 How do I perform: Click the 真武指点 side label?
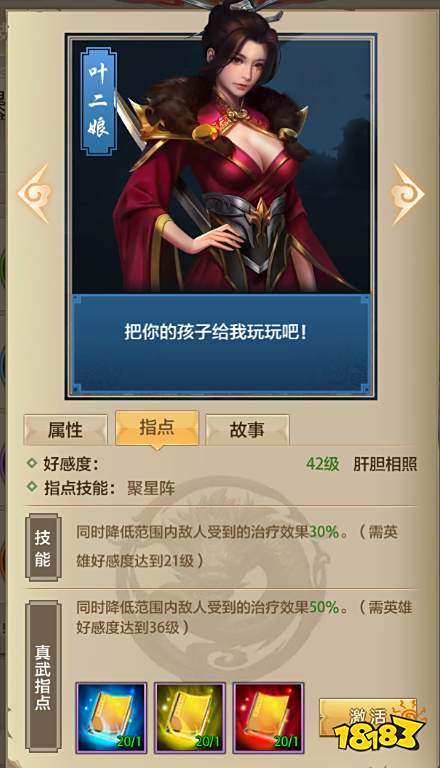pyautogui.click(x=43, y=677)
